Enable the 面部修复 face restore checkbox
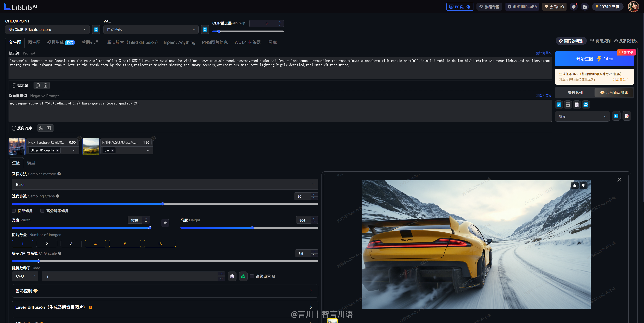Screen dimensions: 644x323 [14, 211]
